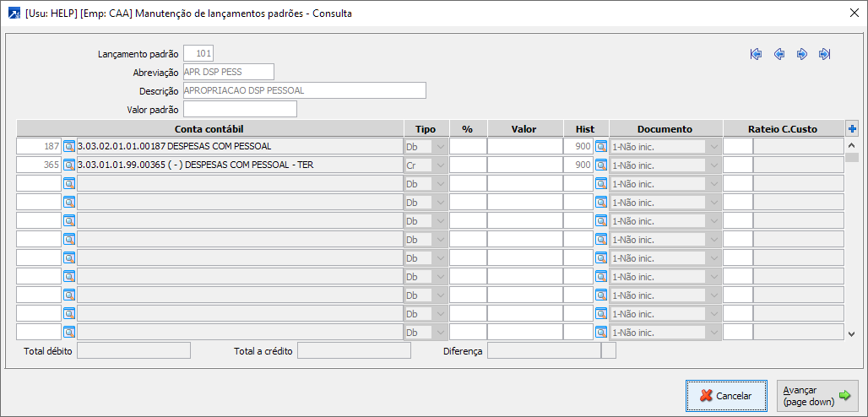This screenshot has height=417, width=868.
Task: Open account lookup in third empty row
Action: point(69,183)
